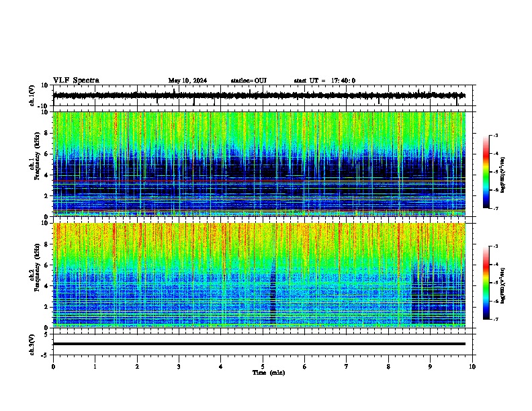The width and height of the screenshot is (532, 411).
Task: Click the ch.1 color scale log(PSD) units label
Action: tap(503, 175)
